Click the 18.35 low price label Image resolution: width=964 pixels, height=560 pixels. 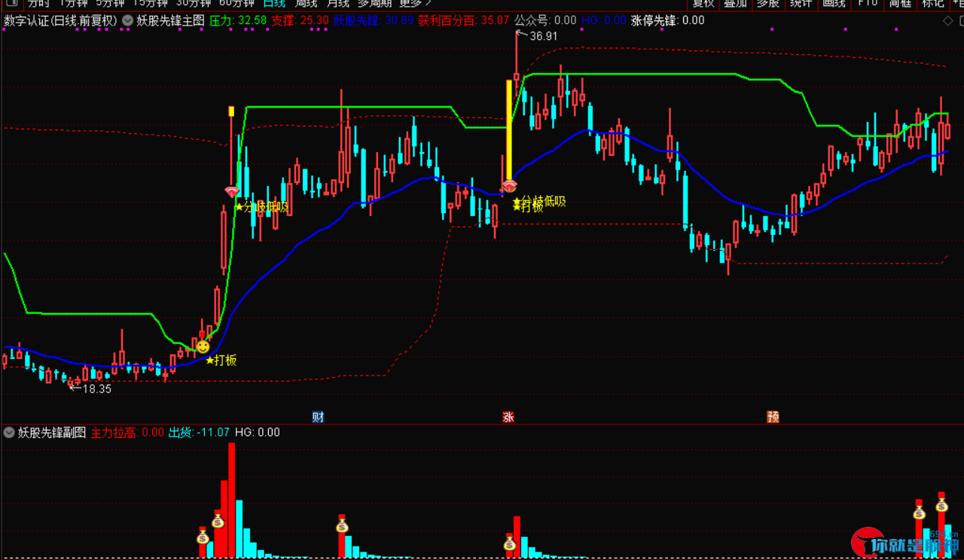[x=96, y=389]
